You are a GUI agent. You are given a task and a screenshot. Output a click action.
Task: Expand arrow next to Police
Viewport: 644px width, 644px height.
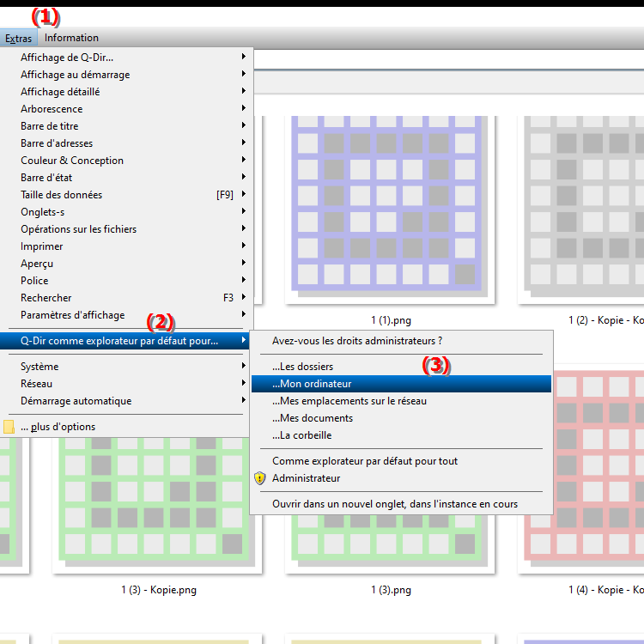pos(244,280)
